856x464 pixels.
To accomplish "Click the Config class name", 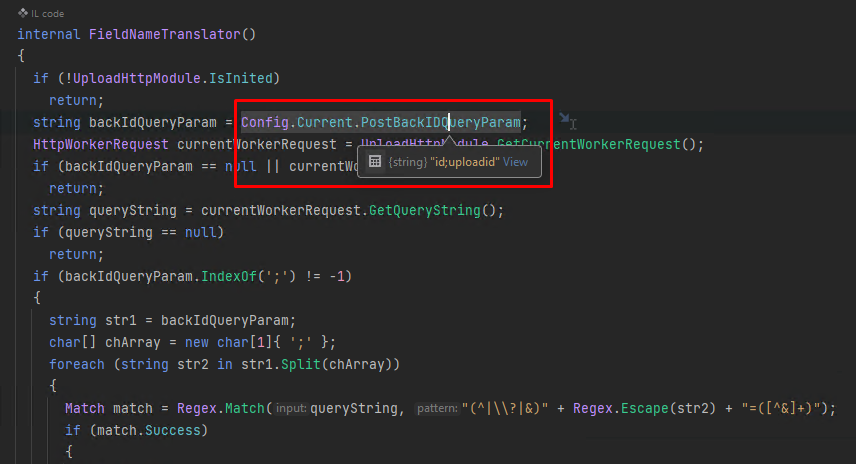I will (x=265, y=122).
